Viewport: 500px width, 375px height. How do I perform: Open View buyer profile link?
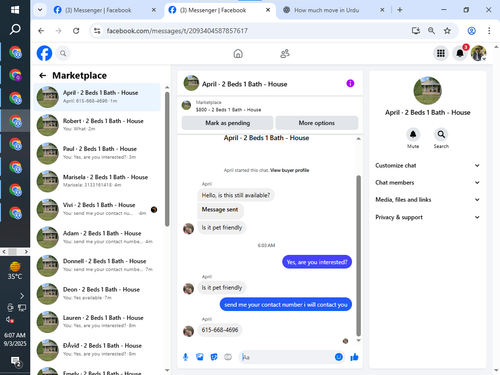(290, 170)
